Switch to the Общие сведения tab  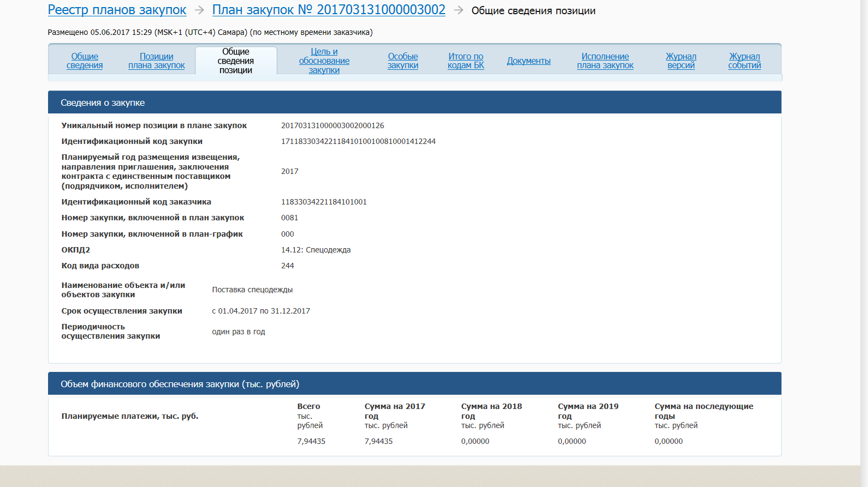pos(85,61)
